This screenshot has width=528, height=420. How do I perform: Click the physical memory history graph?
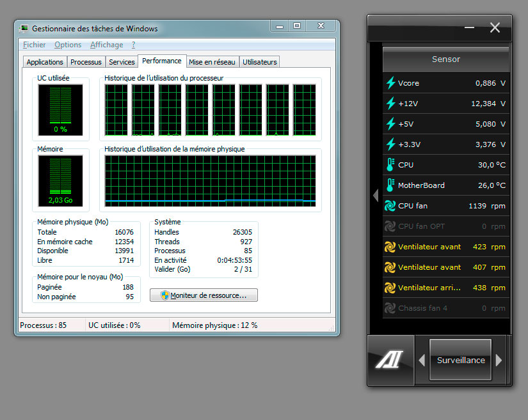coord(211,181)
